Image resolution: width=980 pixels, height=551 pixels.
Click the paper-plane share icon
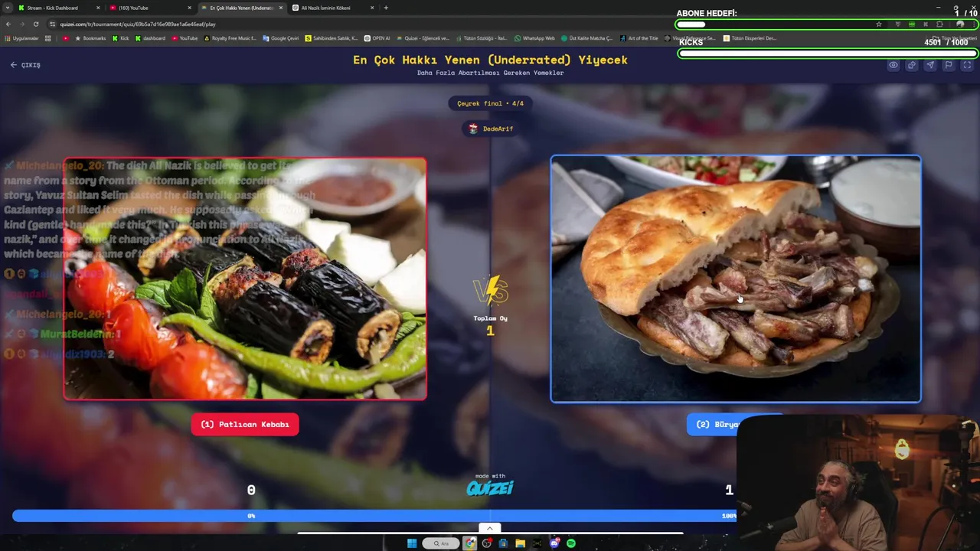929,65
